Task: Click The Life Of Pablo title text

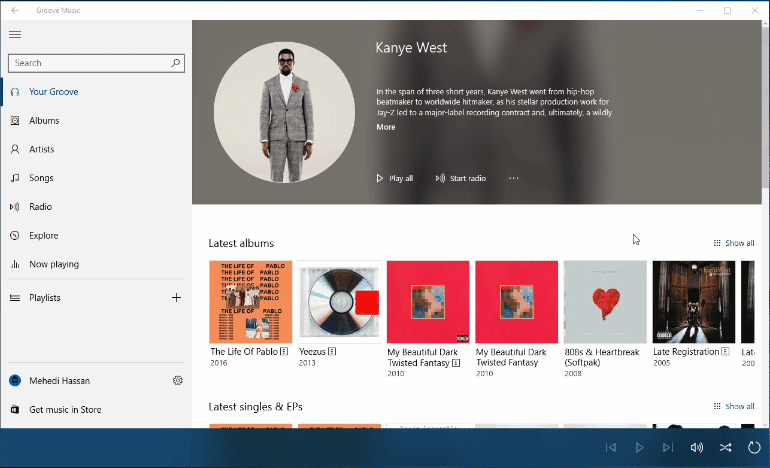Action: point(244,352)
